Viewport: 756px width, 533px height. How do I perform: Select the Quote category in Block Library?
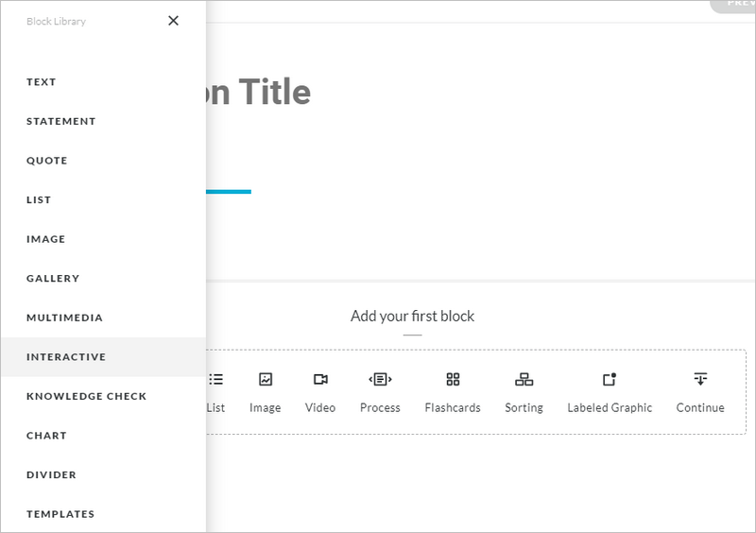click(x=47, y=161)
